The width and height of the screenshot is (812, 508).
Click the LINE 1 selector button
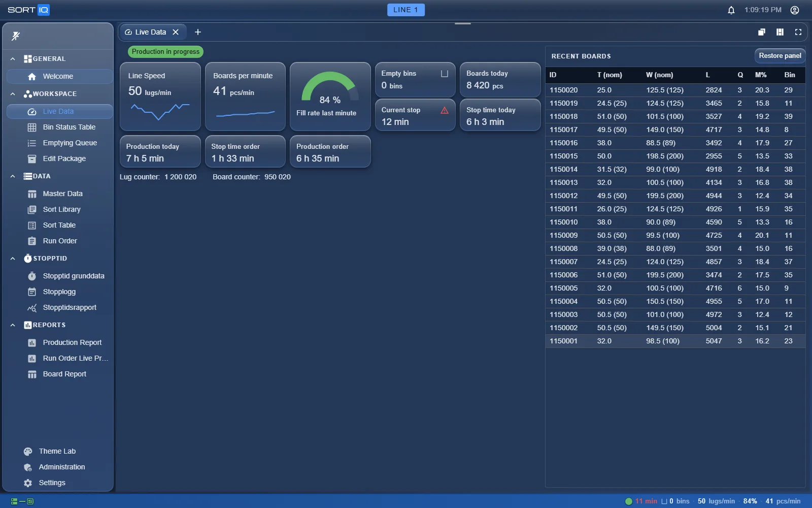[405, 10]
